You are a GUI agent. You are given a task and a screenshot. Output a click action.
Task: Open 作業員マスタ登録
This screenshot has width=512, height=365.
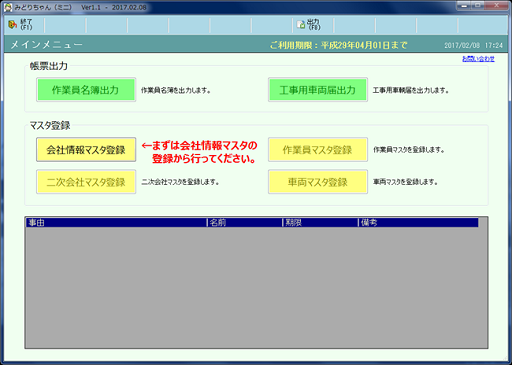[318, 150]
